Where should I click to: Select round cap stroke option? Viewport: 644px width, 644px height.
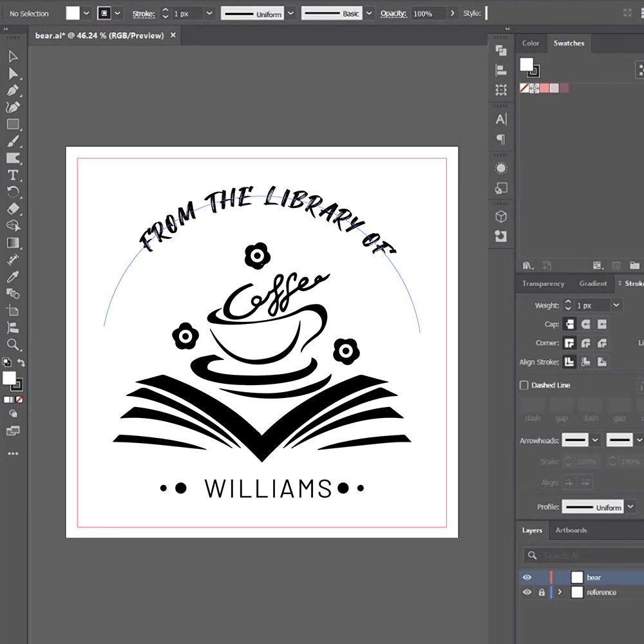point(585,324)
